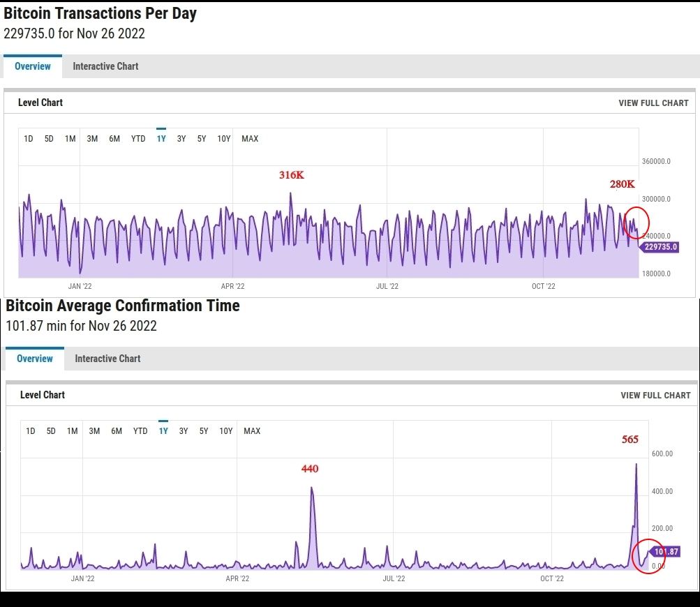Screen dimensions: 700x607
Task: Click the Bitcoin Transactions Per Day heading
Action: click(100, 13)
